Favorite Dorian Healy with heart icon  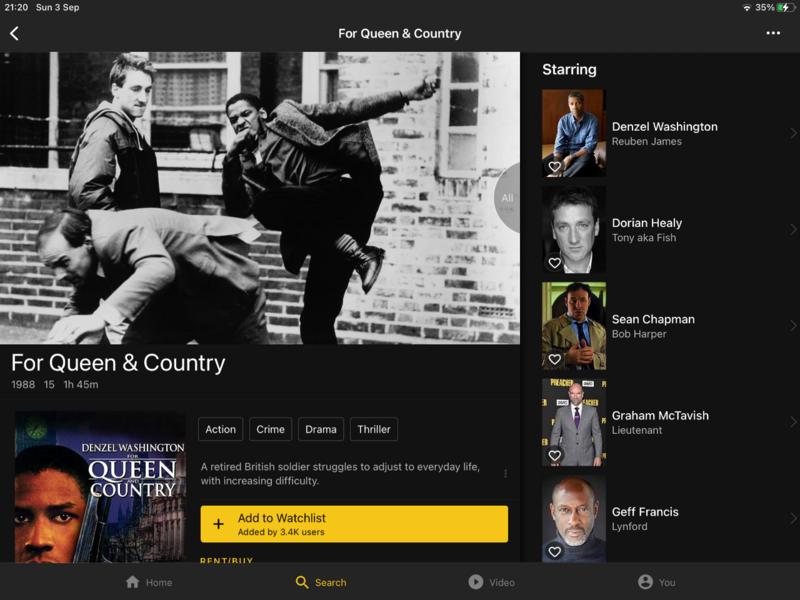click(555, 263)
